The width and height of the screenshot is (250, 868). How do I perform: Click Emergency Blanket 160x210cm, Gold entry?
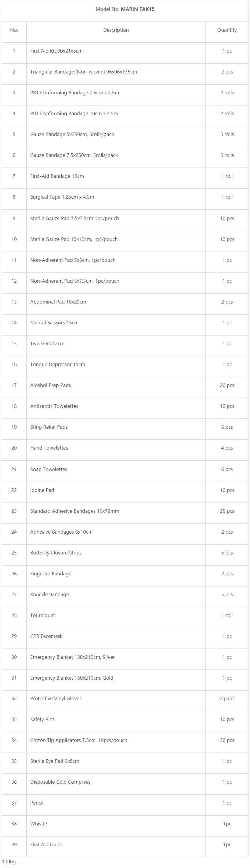click(x=71, y=678)
